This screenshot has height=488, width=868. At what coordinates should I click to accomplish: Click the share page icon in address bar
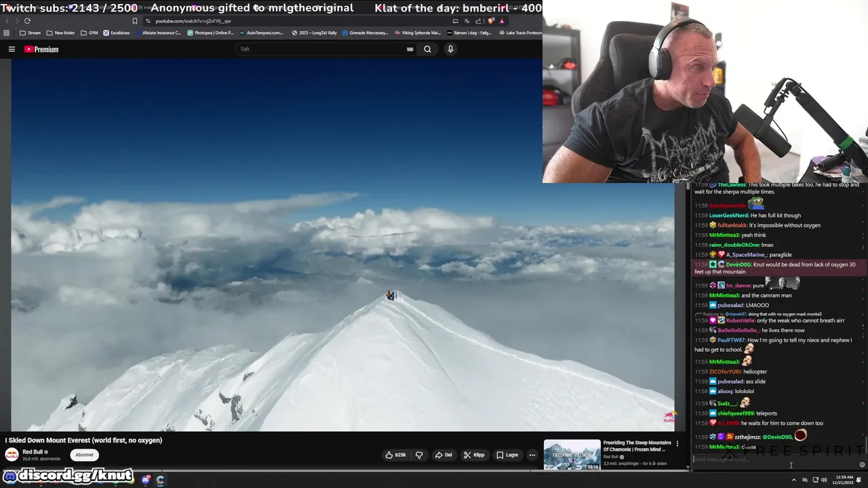click(x=478, y=21)
